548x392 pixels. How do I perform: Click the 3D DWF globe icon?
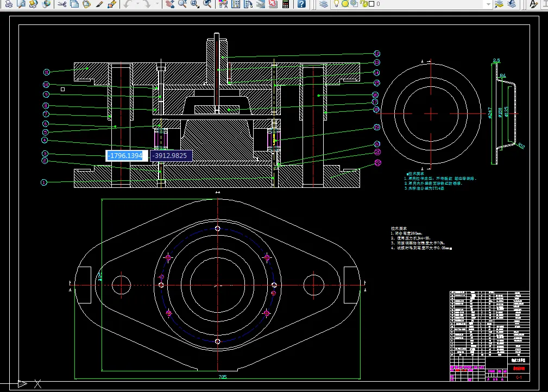(46, 4)
